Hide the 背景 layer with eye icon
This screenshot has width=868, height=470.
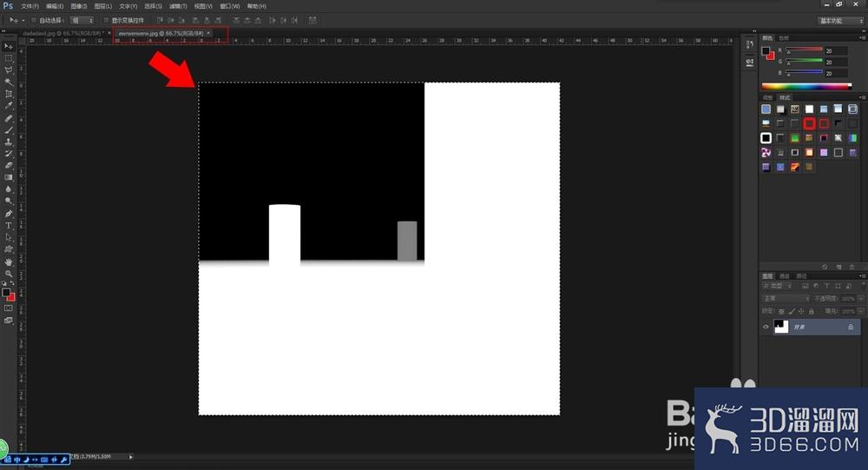click(x=766, y=327)
